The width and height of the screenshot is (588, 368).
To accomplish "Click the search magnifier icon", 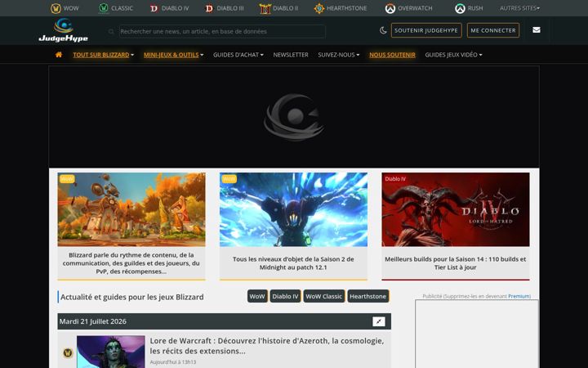I will 111,32.
